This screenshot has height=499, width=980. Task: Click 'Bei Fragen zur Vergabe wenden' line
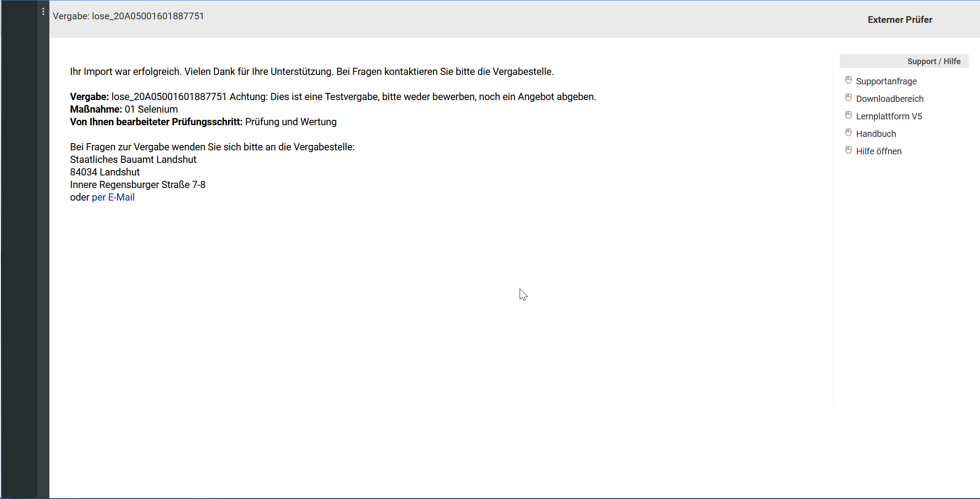[x=212, y=147]
